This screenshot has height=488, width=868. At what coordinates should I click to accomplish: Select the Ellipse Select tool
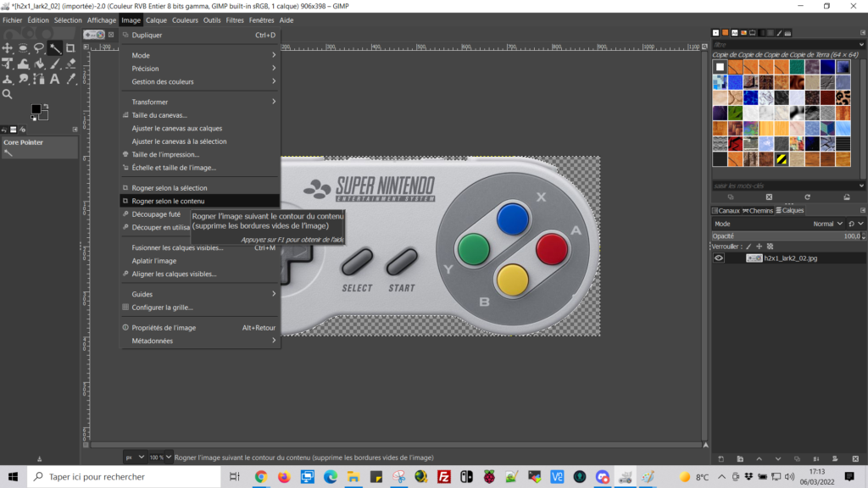click(23, 48)
